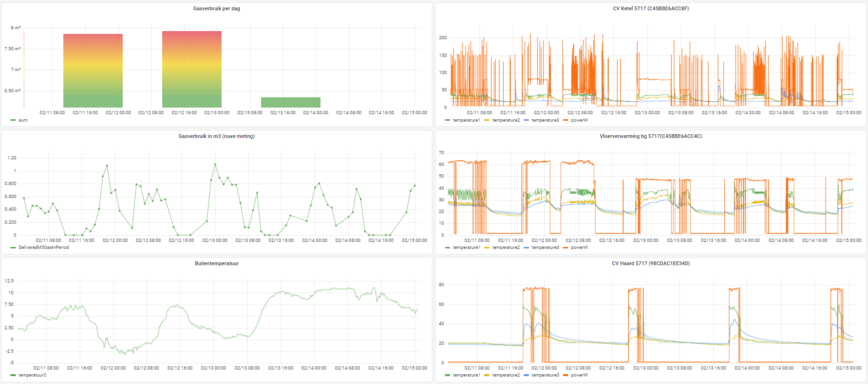The height and width of the screenshot is (384, 868).
Task: Toggle temperature1 in the CV Ketel legend
Action: coord(466,120)
